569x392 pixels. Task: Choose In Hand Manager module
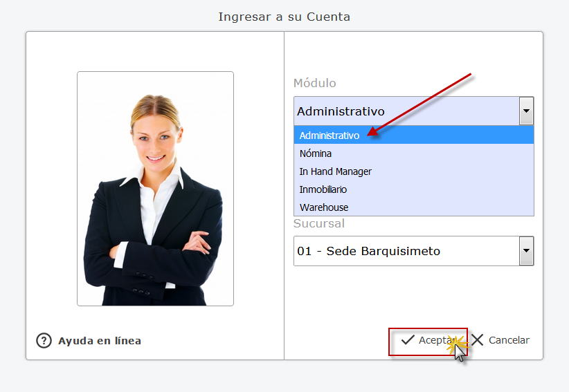414,171
